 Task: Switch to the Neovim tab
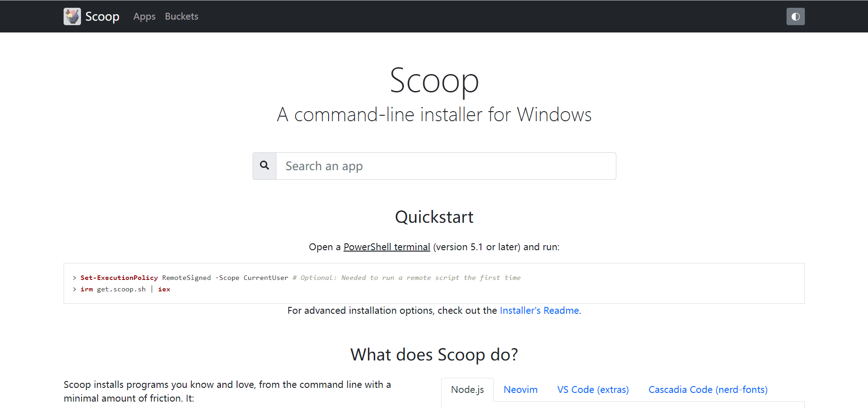tap(521, 390)
